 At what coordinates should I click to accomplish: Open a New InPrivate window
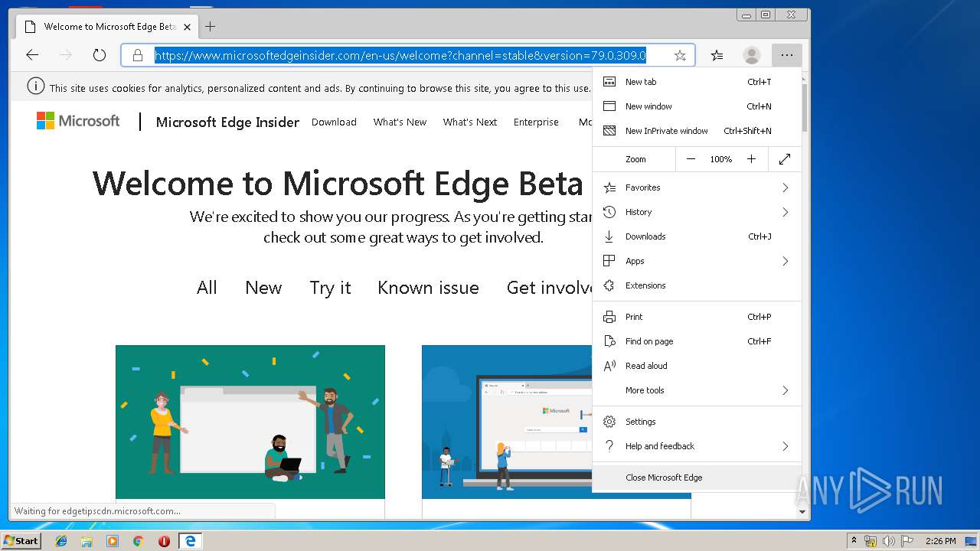coord(697,131)
